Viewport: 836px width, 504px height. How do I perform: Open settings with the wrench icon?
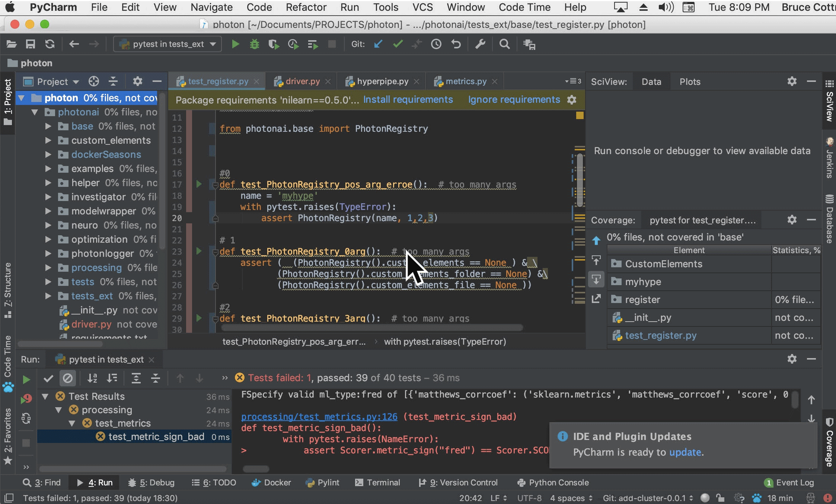[480, 44]
